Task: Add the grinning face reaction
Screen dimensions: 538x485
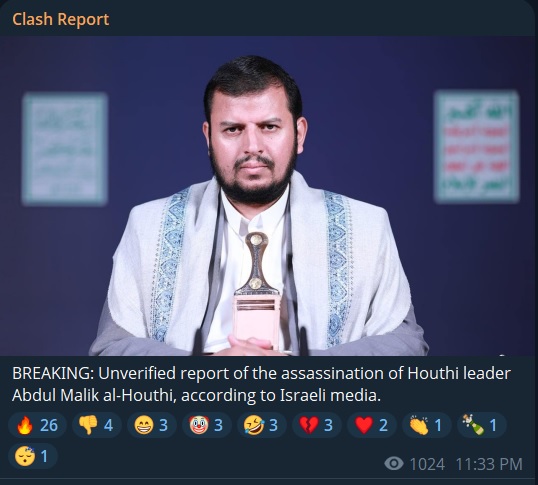Action: 152,425
